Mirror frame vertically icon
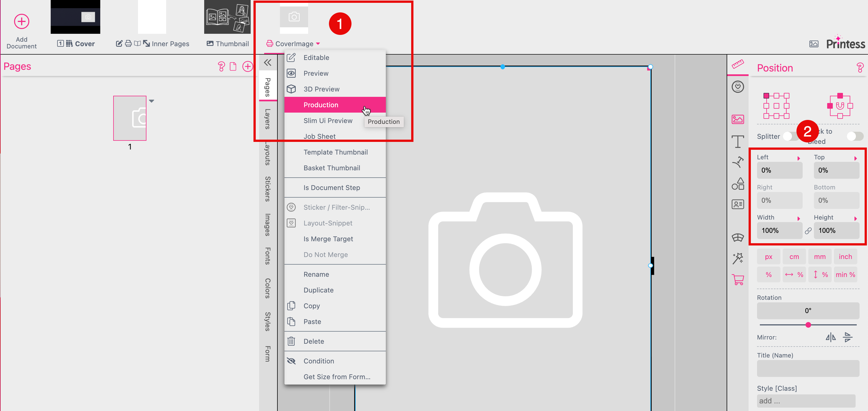This screenshot has width=868, height=411. pos(848,337)
